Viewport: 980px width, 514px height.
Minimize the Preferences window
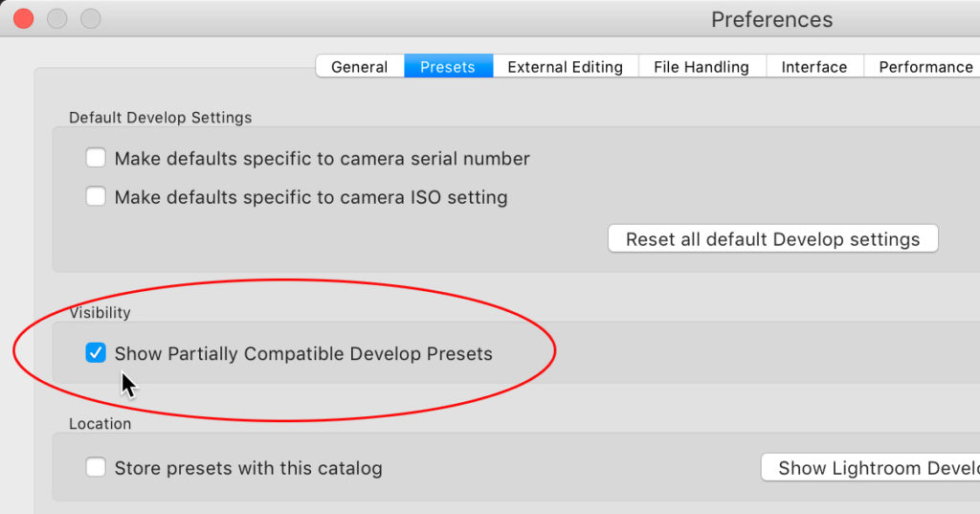57,18
